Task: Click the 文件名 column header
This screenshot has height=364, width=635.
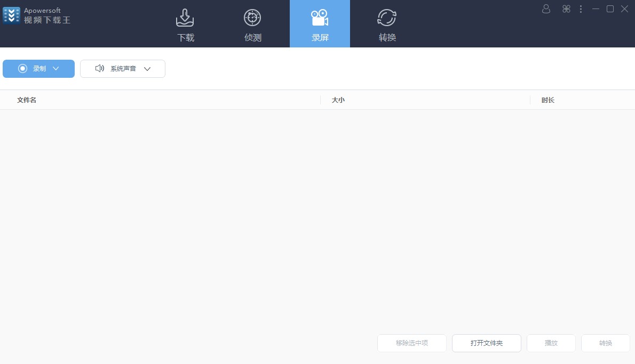Action: coord(27,100)
